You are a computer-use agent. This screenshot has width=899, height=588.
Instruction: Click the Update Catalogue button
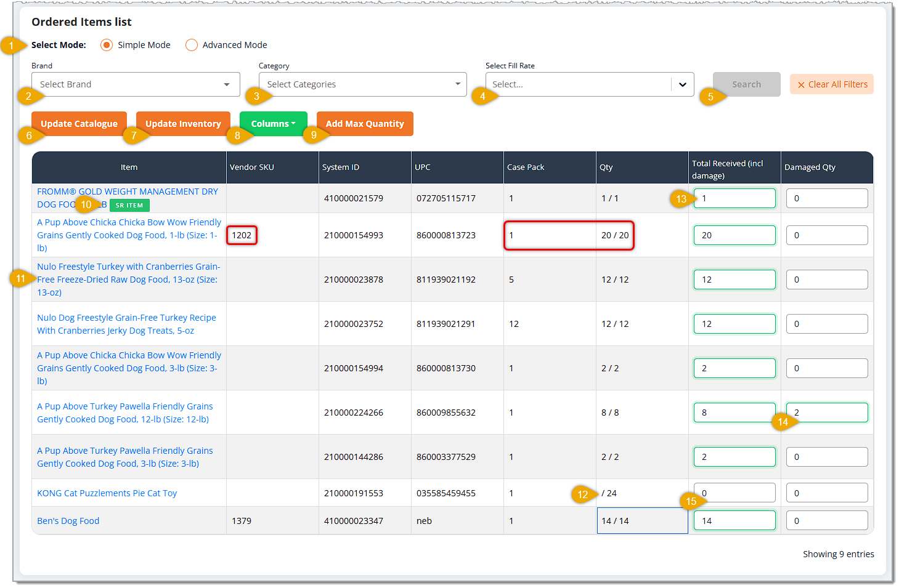(79, 124)
